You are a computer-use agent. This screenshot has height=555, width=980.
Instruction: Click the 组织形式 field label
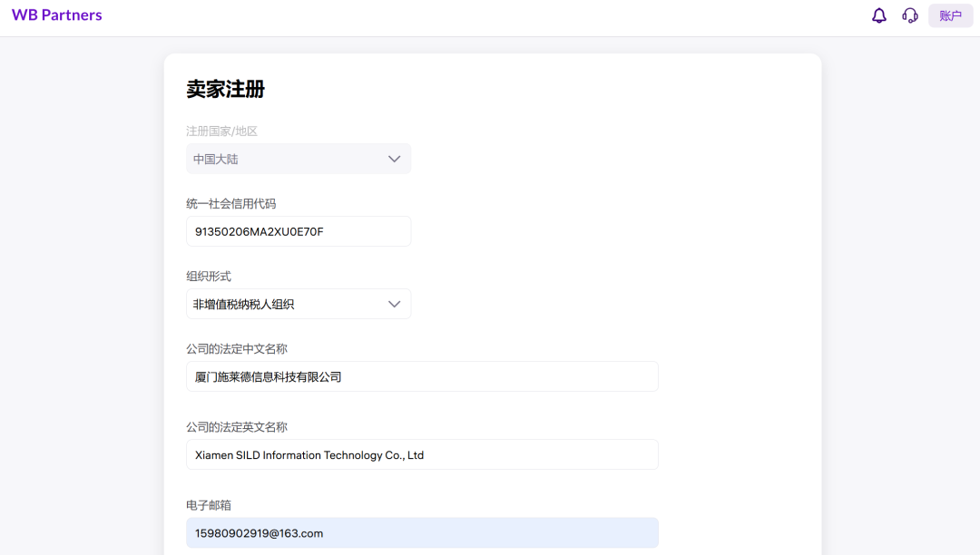[209, 276]
